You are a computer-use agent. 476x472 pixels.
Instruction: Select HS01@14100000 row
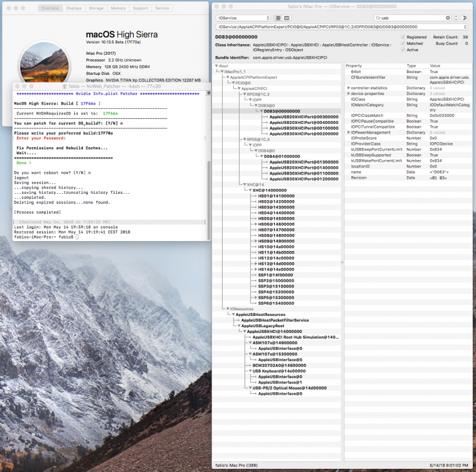coord(276,196)
